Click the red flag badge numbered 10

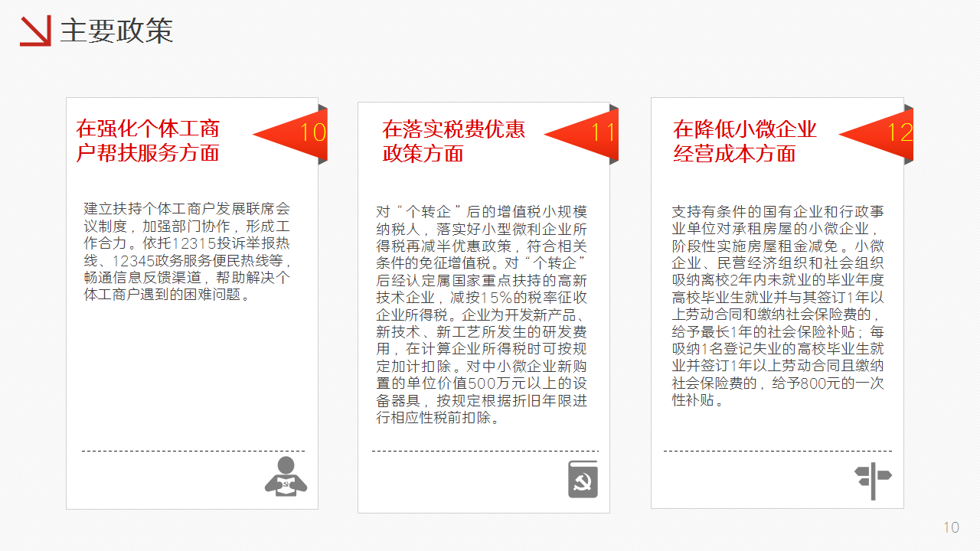[x=295, y=134]
